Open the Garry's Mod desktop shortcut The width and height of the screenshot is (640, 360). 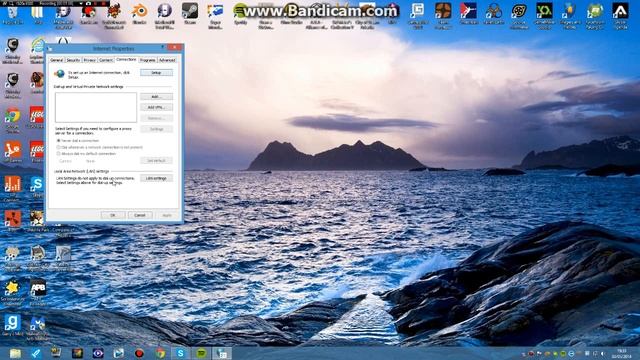click(x=13, y=325)
